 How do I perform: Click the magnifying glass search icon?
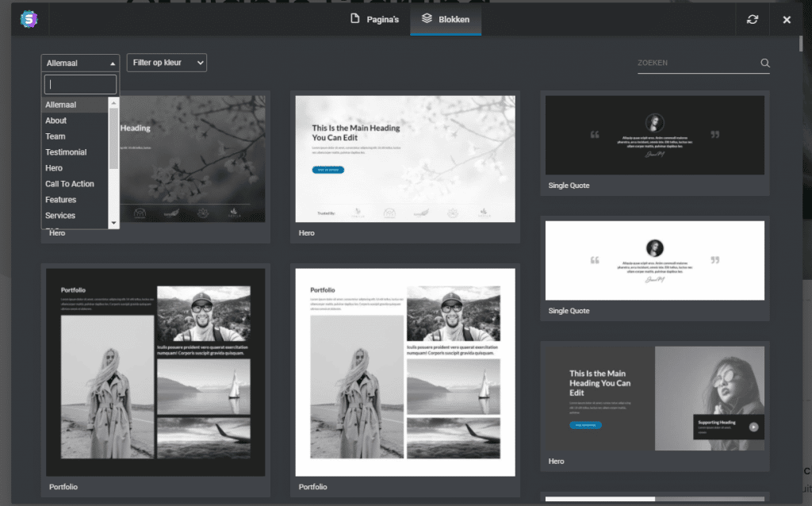click(764, 63)
